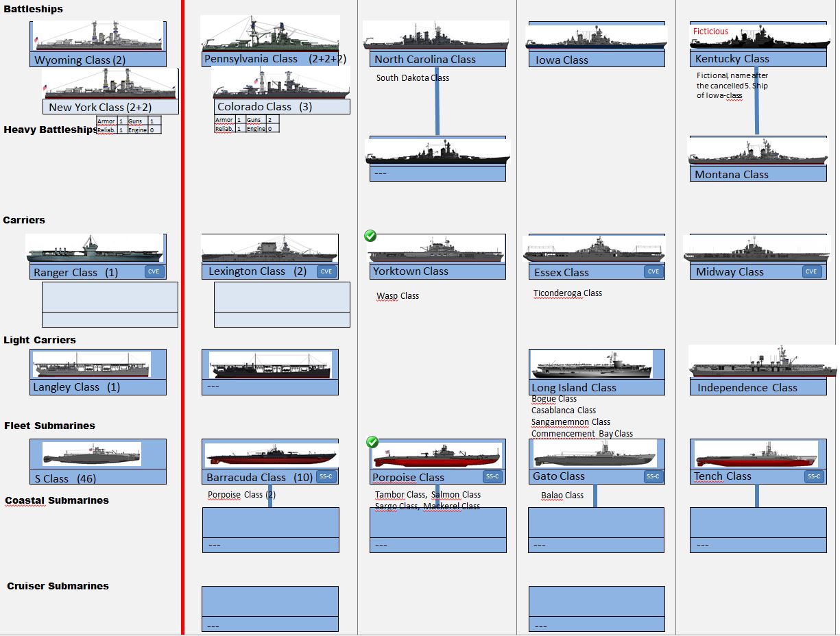This screenshot has height=636, width=840.
Task: Toggle the green checkmark on Yorktown Class
Action: click(370, 236)
